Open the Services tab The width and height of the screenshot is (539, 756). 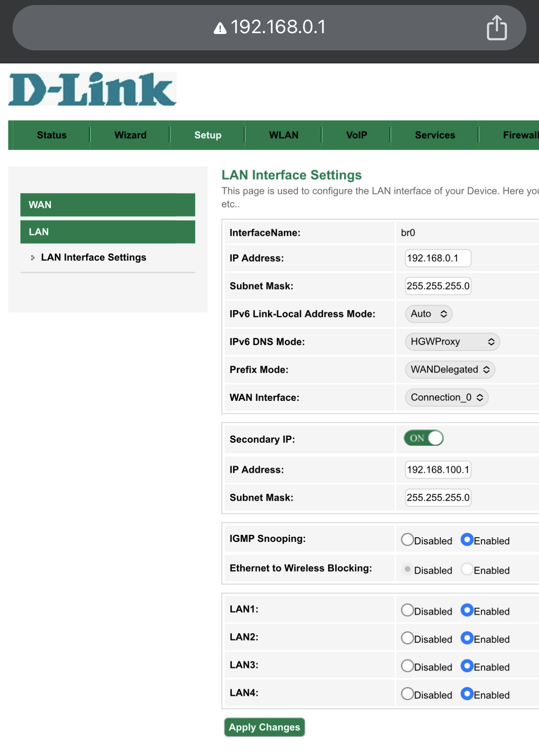(435, 135)
